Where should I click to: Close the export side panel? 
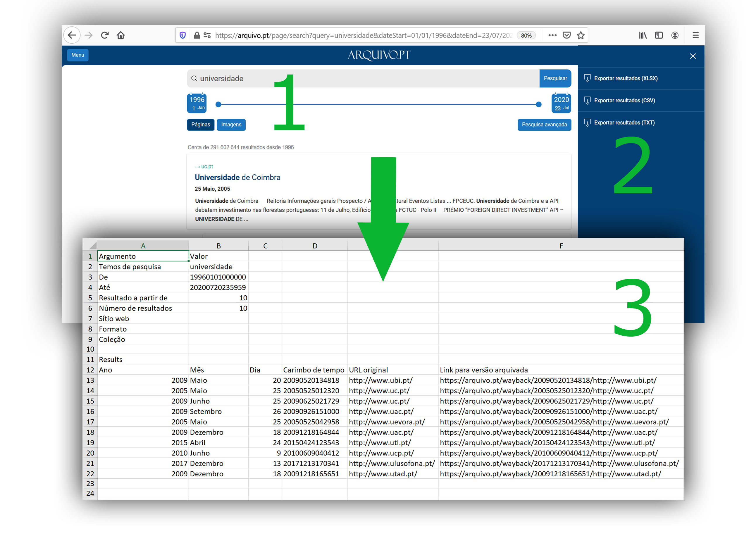point(693,56)
